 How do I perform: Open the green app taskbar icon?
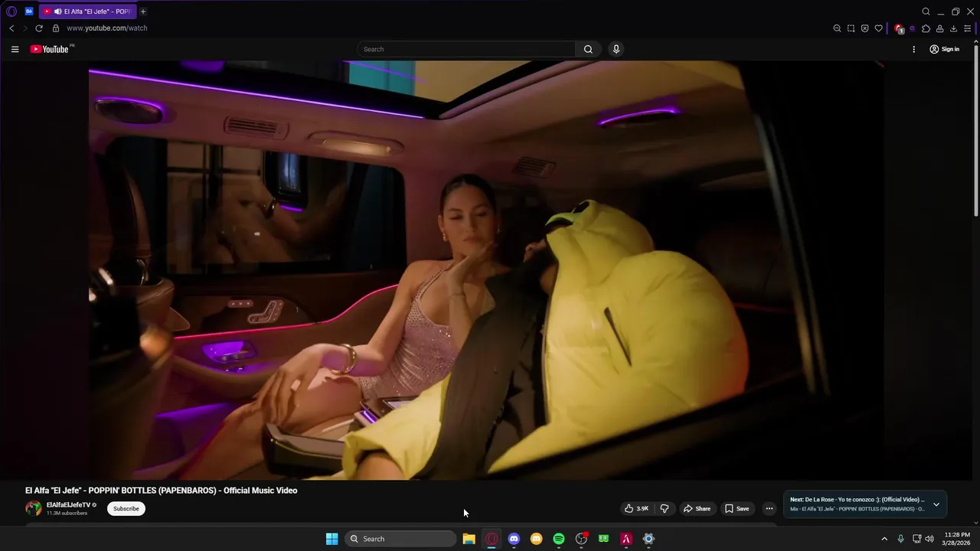point(603,539)
